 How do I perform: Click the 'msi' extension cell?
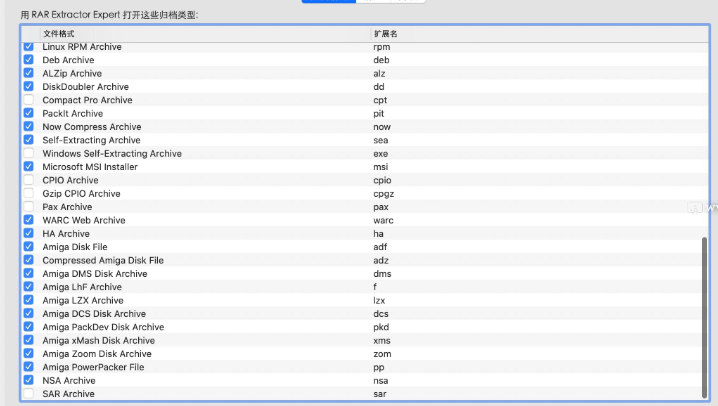[x=381, y=167]
